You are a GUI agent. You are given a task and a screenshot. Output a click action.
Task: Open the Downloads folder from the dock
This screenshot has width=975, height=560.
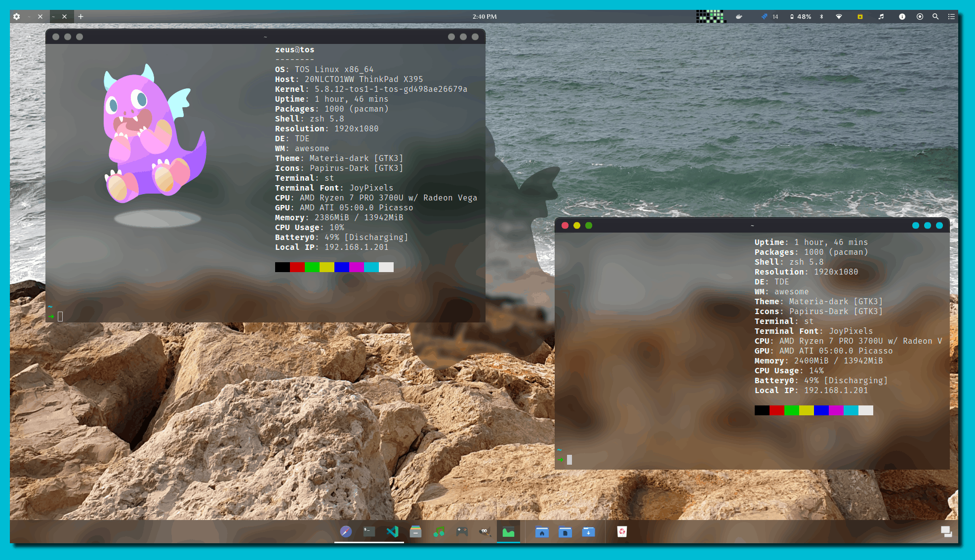588,532
